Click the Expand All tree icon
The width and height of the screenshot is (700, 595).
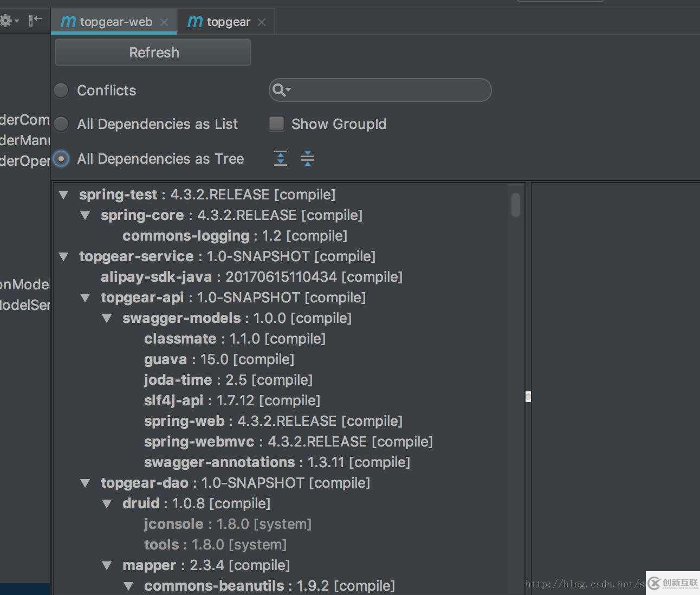(281, 158)
